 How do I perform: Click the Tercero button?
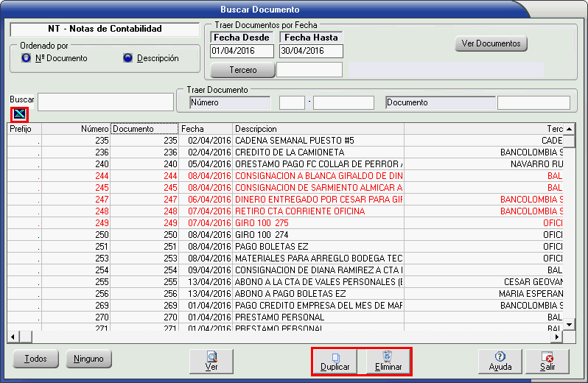tap(242, 70)
